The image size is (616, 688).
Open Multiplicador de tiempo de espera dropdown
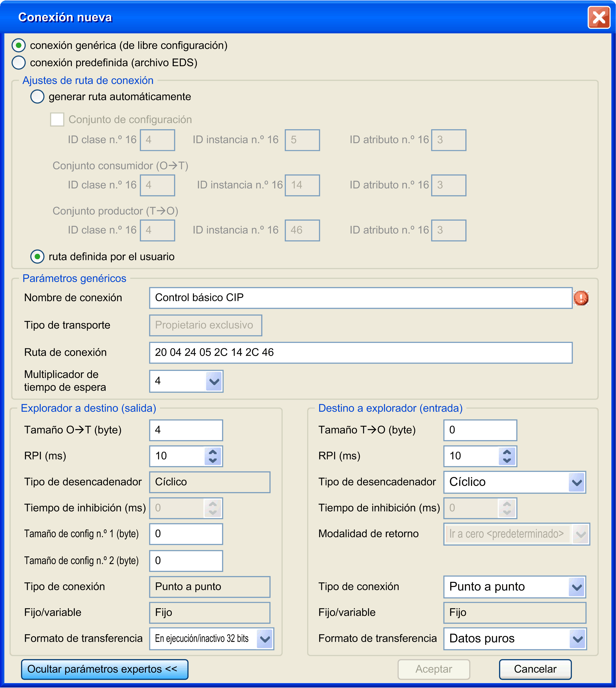point(214,381)
